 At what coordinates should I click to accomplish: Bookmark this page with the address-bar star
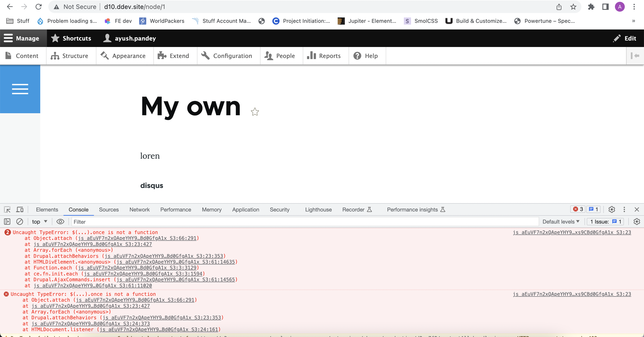pos(573,7)
